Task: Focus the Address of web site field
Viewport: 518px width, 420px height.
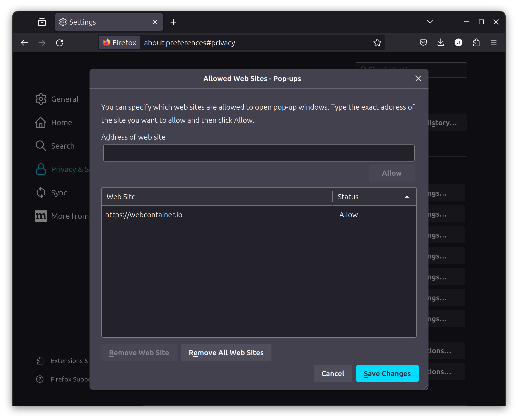Action: pyautogui.click(x=259, y=153)
